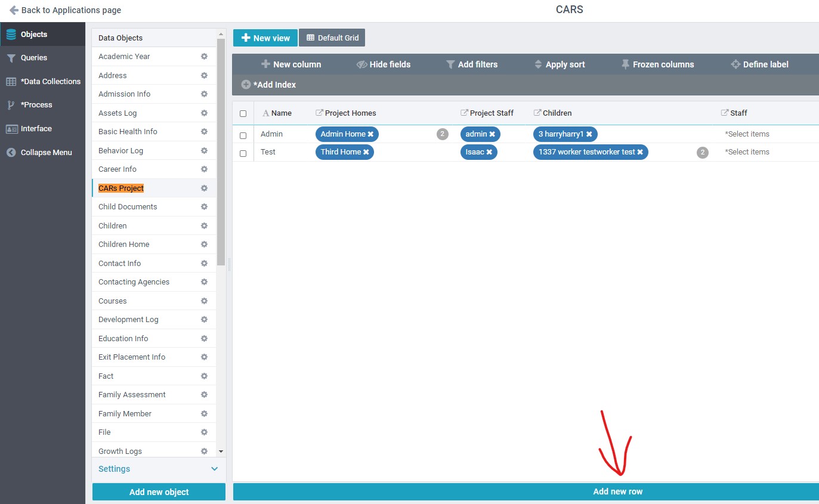This screenshot has width=819, height=504.
Task: Open Staff select items for Test row
Action: [747, 152]
